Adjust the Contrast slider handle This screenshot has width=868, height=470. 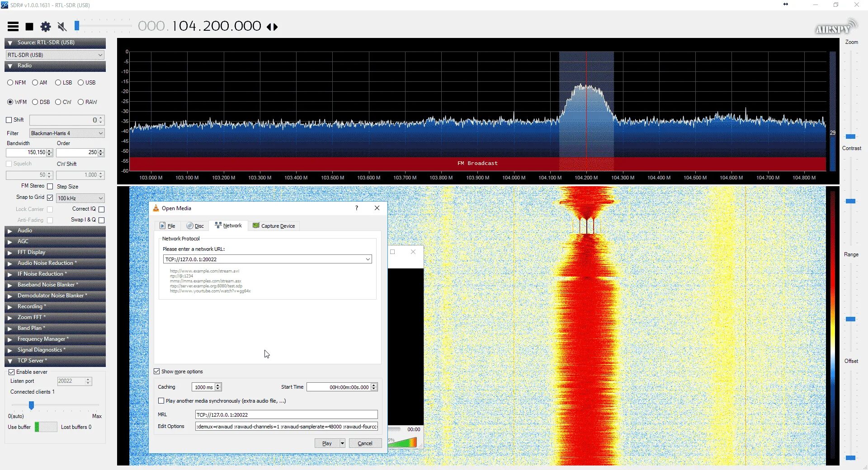tap(850, 201)
